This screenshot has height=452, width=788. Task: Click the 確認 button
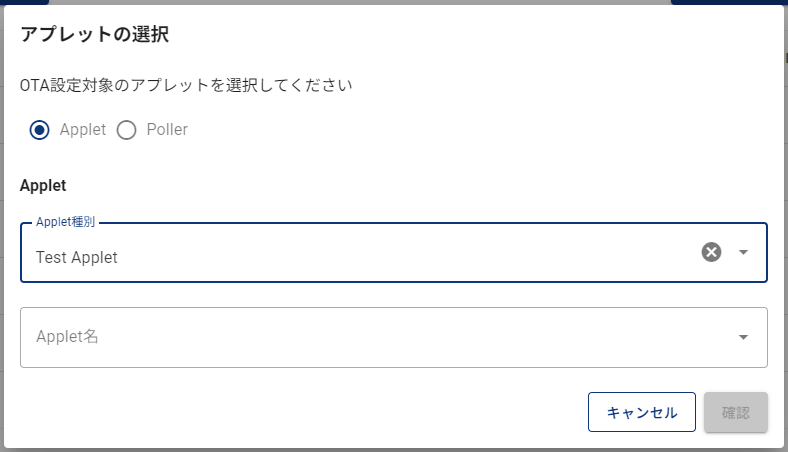[736, 412]
